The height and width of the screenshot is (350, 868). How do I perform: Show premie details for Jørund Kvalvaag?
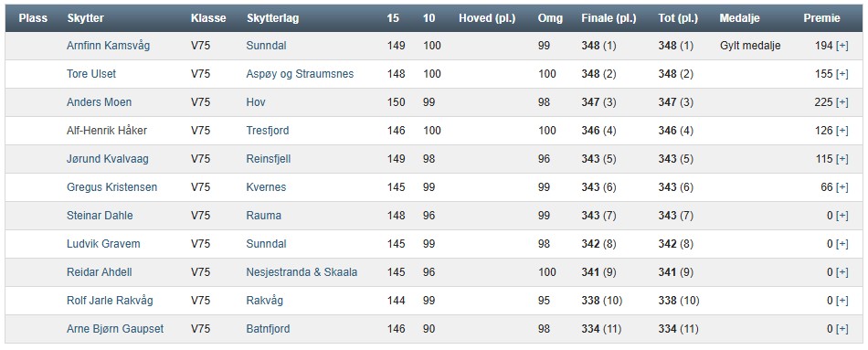click(842, 159)
